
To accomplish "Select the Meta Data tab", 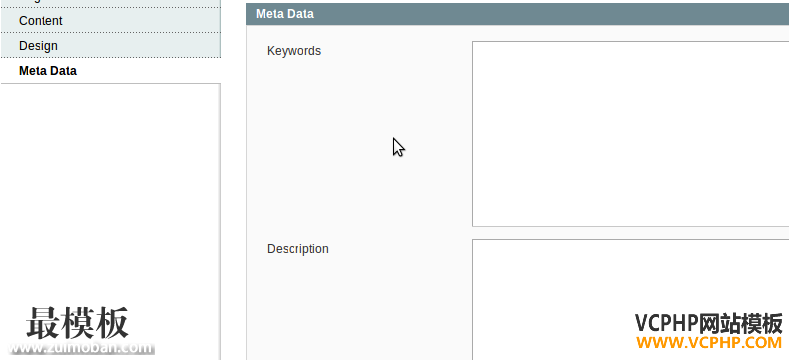I will point(110,70).
